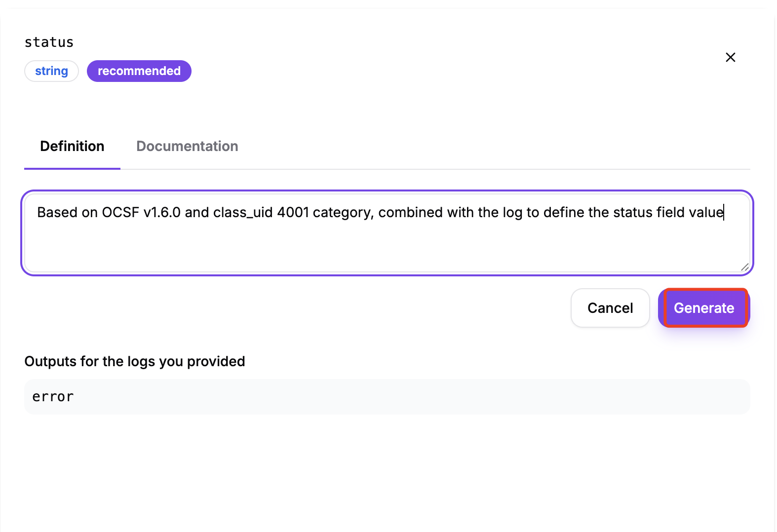Click the resize handle of the definition box
Screen dimensions: 777x532
pos(744,267)
